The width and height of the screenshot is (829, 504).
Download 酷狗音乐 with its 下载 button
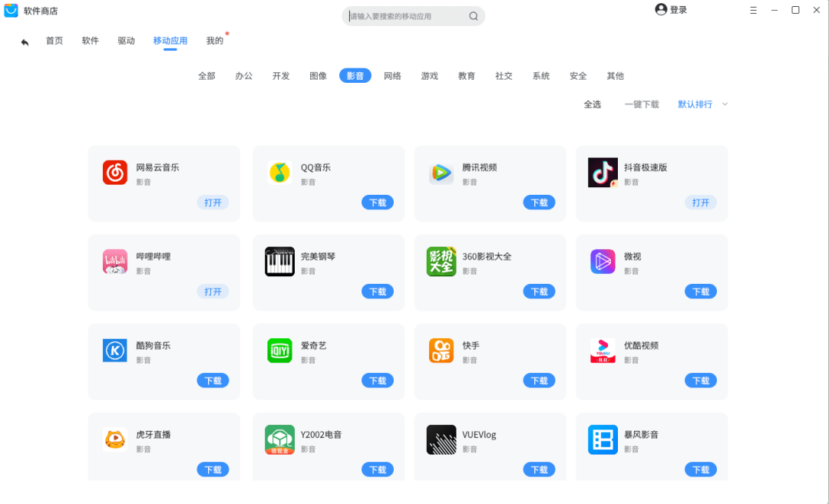(x=213, y=380)
